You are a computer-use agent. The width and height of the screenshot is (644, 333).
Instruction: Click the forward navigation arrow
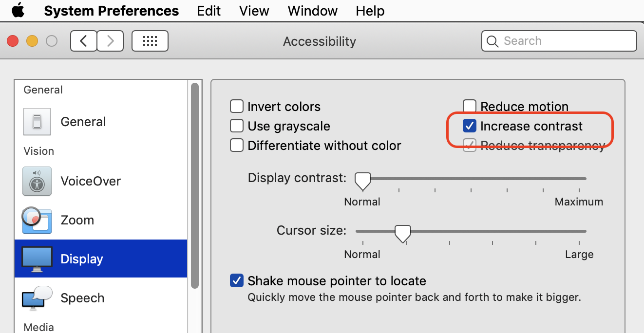point(110,41)
